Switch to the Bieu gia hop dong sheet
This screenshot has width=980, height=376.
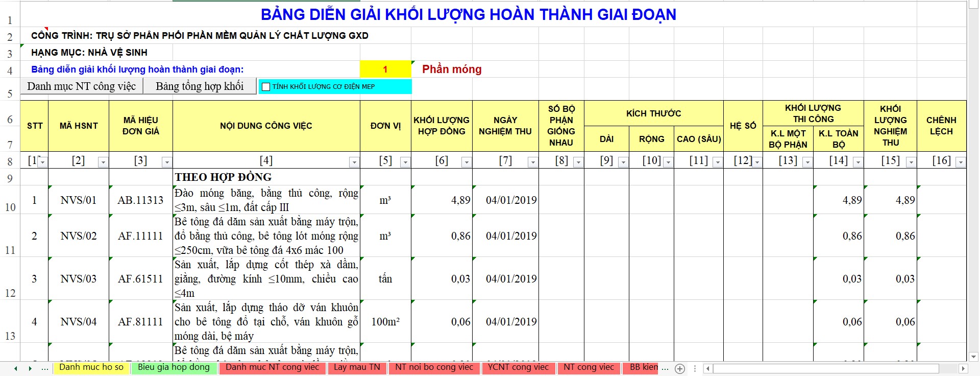174,367
